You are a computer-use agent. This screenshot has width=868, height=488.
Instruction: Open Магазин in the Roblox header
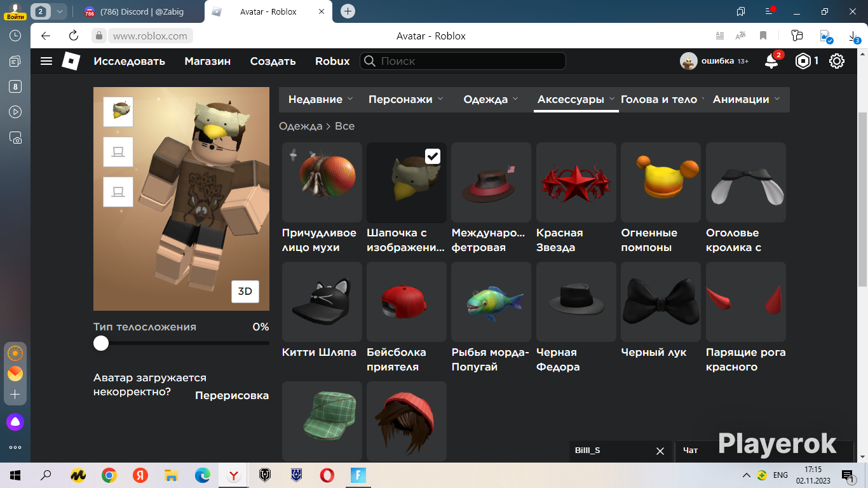point(208,61)
